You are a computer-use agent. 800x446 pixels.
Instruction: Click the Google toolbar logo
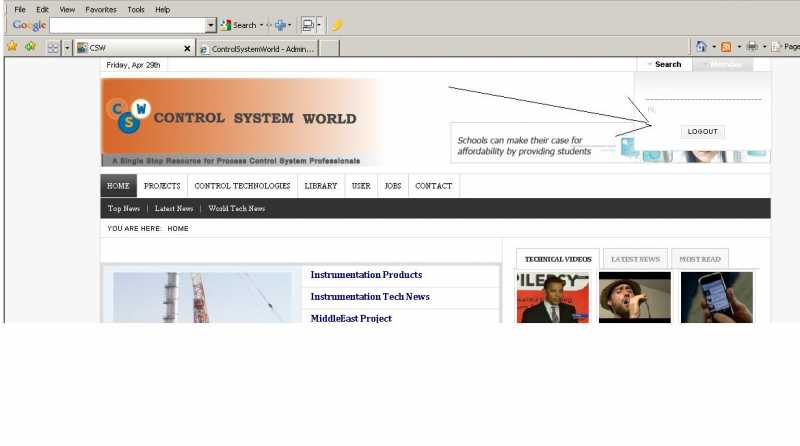29,25
